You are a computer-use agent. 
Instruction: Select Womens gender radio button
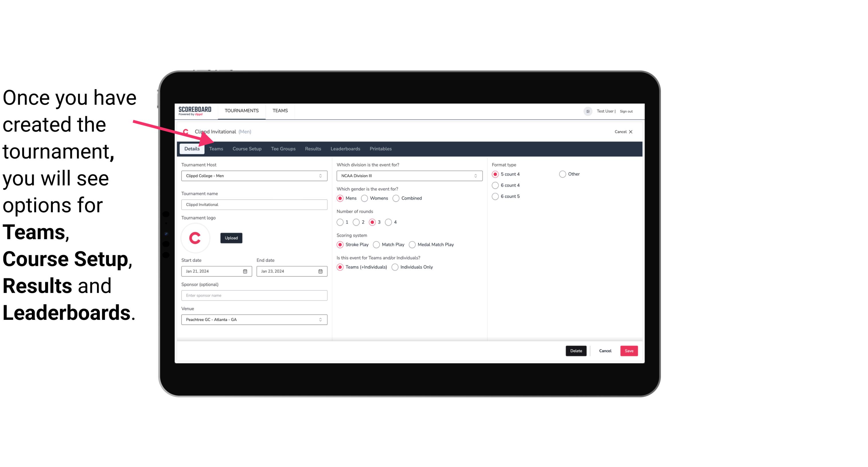364,198
